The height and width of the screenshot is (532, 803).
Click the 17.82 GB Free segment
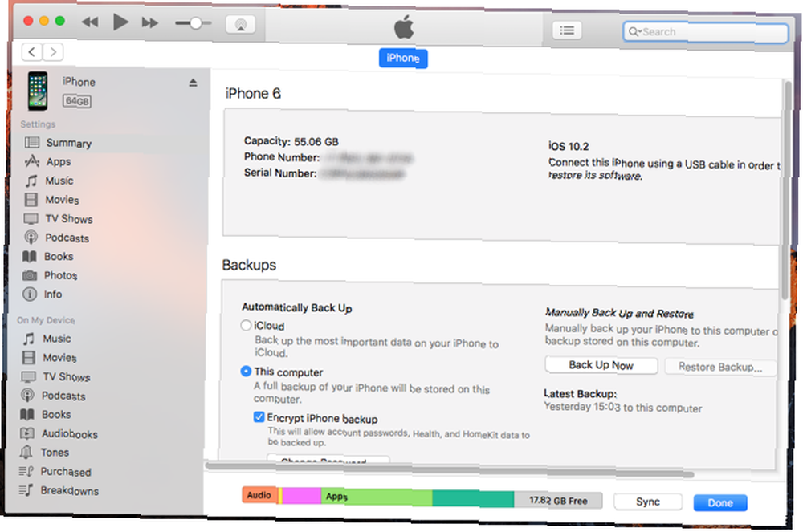(558, 500)
